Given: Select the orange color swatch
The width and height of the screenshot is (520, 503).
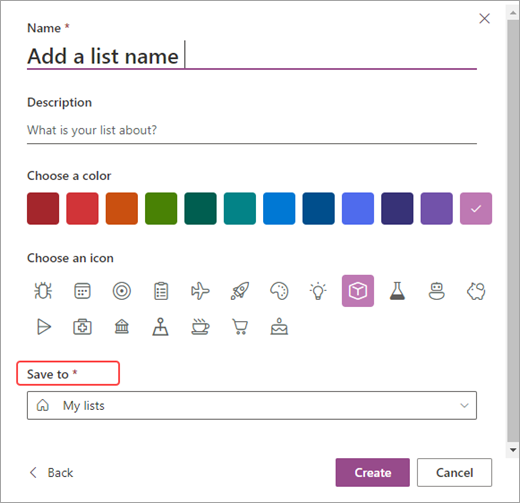Looking at the screenshot, I should click(122, 208).
